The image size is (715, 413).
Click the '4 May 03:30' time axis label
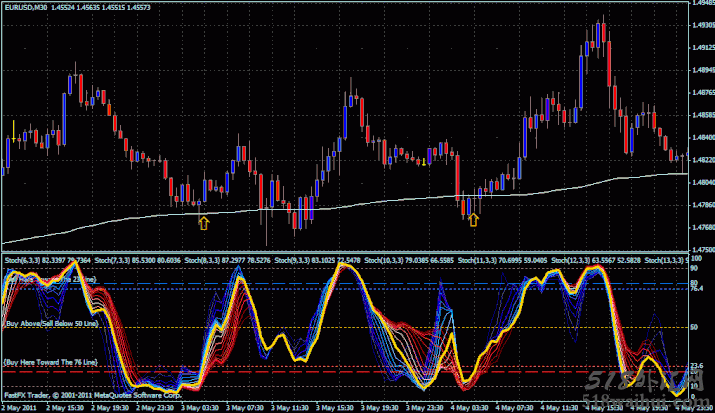click(x=471, y=408)
